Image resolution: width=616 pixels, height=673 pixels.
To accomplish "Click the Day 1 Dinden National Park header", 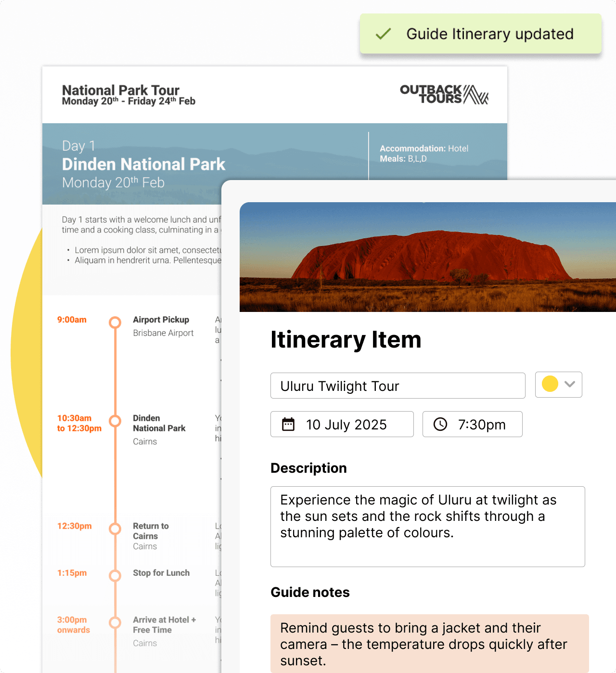I will point(143,164).
